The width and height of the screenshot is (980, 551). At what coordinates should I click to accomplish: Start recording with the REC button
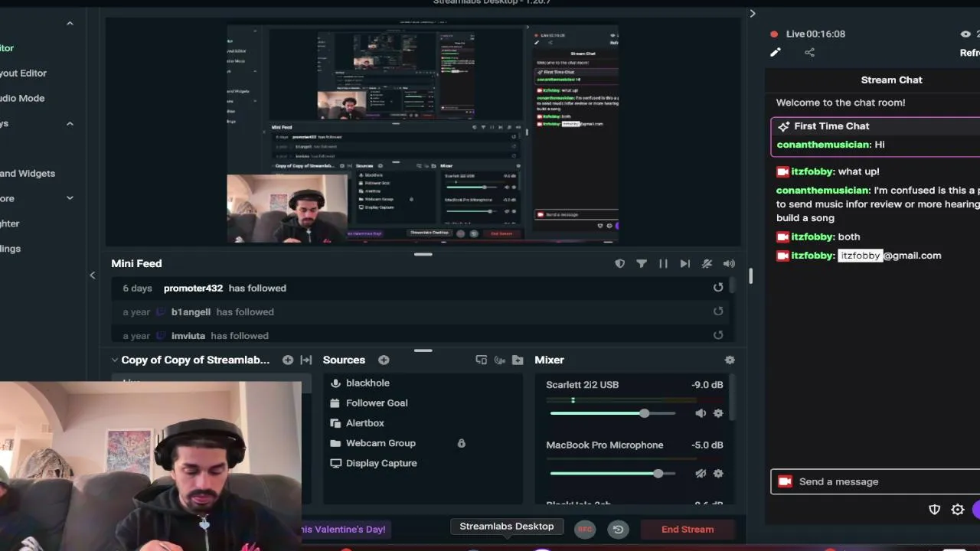point(585,529)
